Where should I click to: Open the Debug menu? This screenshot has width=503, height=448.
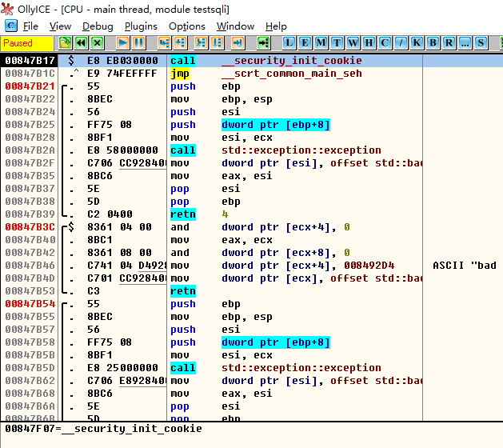tap(98, 26)
